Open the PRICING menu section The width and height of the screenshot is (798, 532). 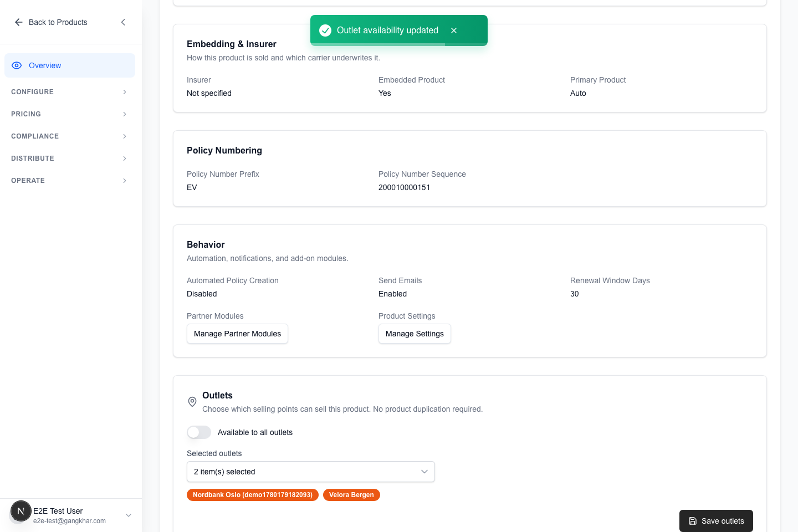[x=70, y=114]
